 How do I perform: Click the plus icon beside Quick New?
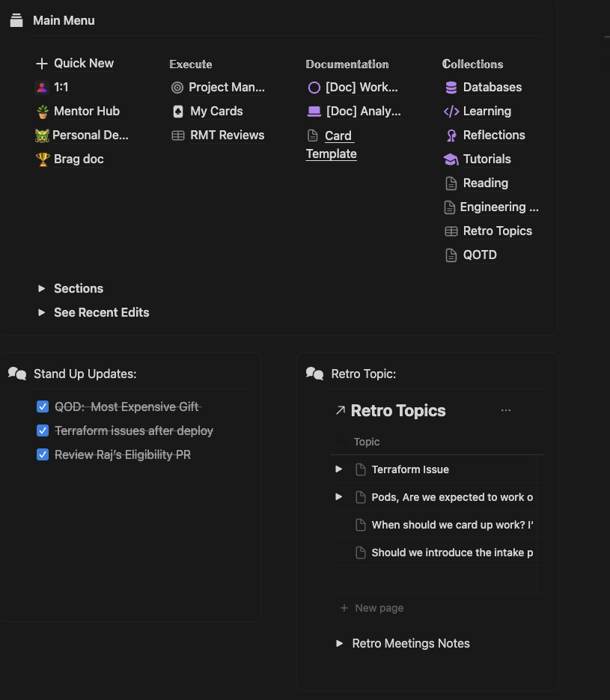click(x=42, y=64)
